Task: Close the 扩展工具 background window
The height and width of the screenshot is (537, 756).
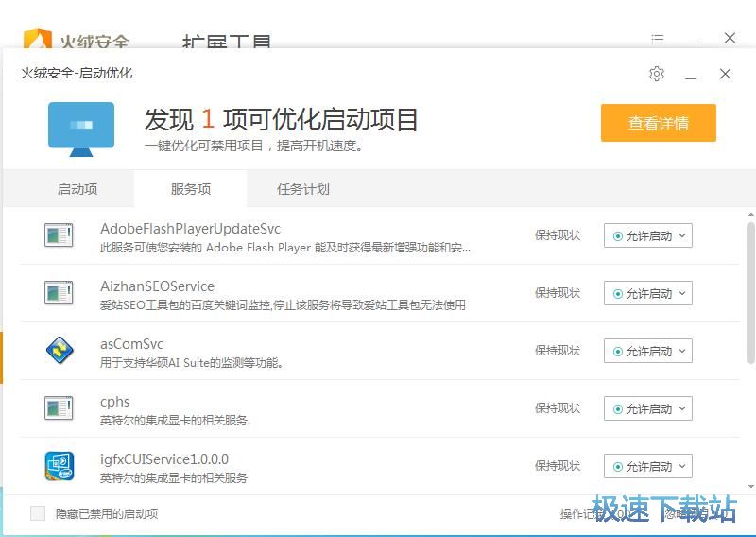Action: 730,38
